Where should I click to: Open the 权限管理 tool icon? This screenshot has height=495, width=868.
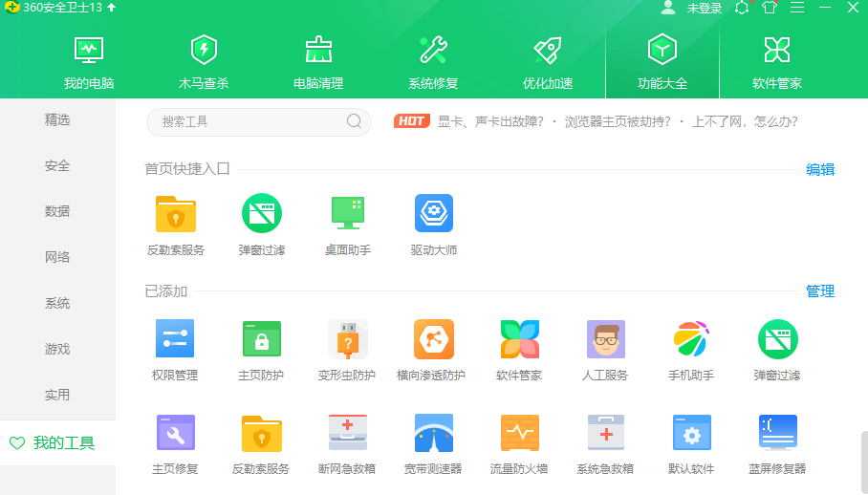click(x=175, y=339)
